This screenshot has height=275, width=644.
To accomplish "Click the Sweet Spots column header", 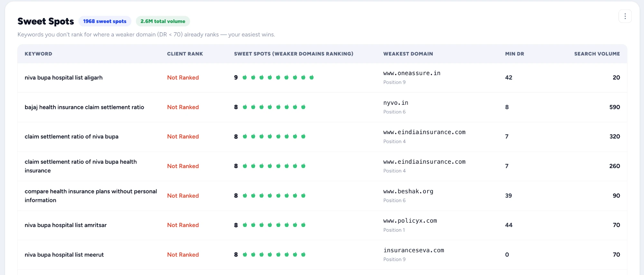I will pos(294,54).
